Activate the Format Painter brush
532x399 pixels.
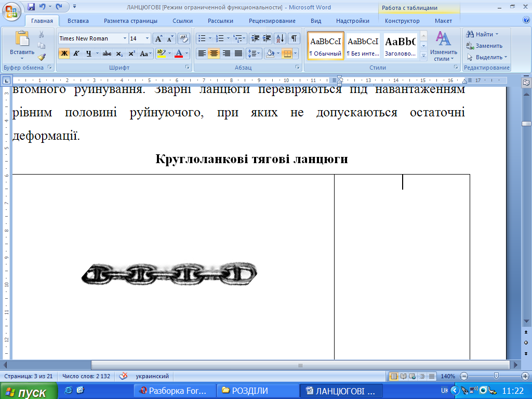[x=42, y=57]
